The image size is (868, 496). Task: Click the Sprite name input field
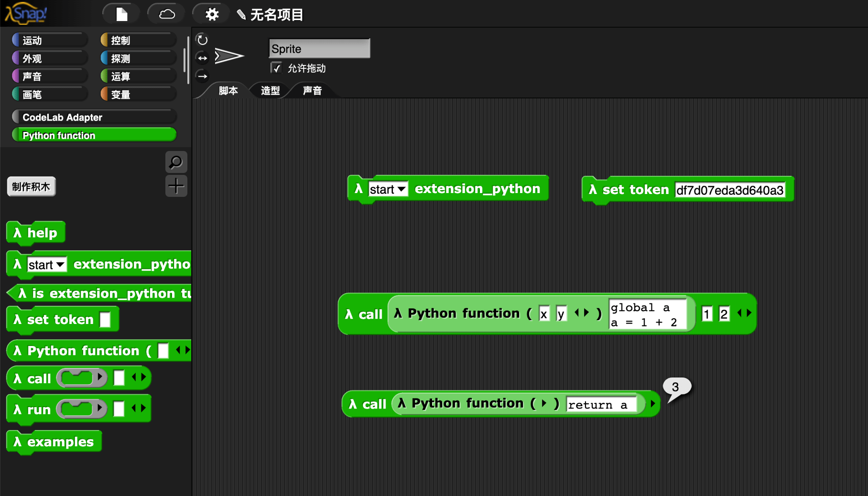pos(319,48)
